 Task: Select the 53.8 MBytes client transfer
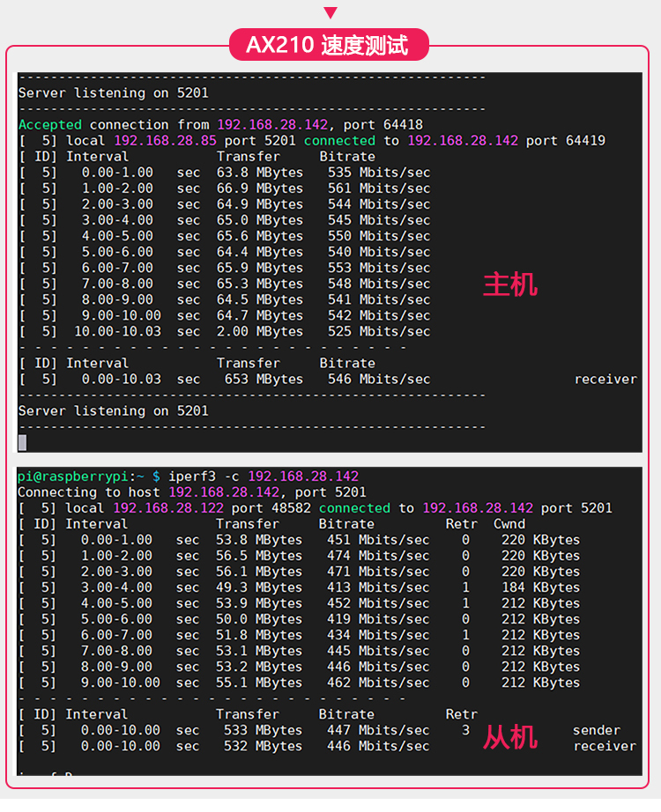pos(259,540)
